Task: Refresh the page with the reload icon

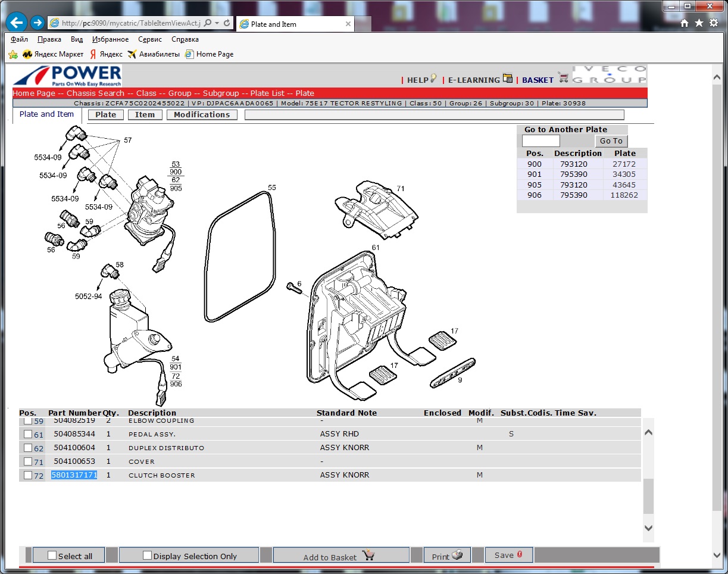Action: pos(227,23)
